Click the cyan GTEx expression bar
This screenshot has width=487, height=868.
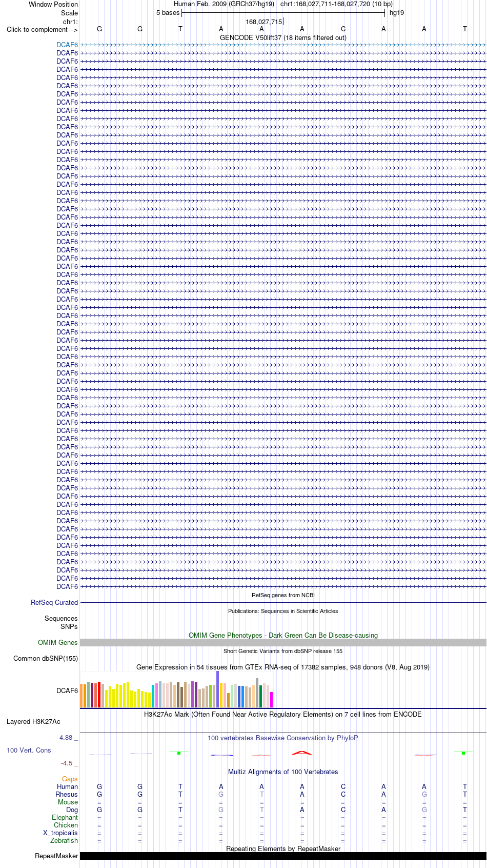tap(153, 696)
